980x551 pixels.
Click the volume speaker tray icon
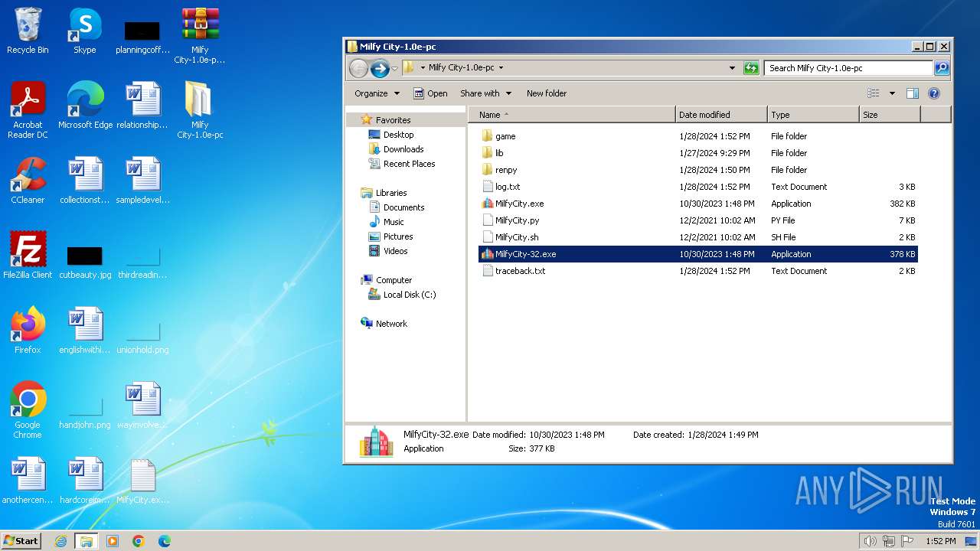pyautogui.click(x=870, y=541)
